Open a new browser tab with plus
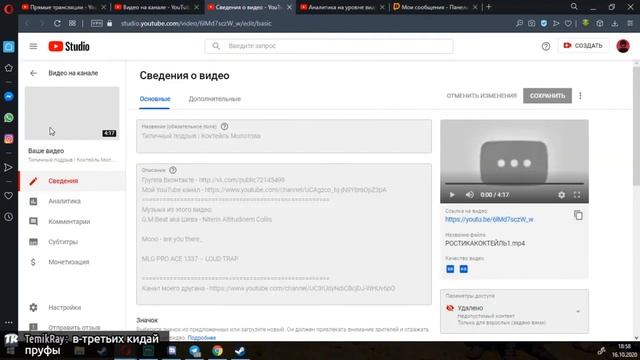Screen dimensions: 640x360 tap(489, 7)
